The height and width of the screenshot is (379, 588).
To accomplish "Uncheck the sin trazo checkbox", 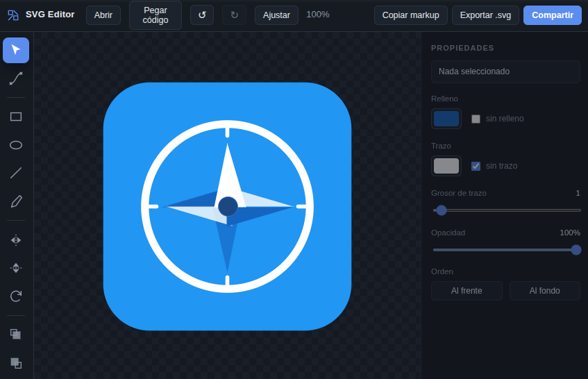I will pos(476,166).
